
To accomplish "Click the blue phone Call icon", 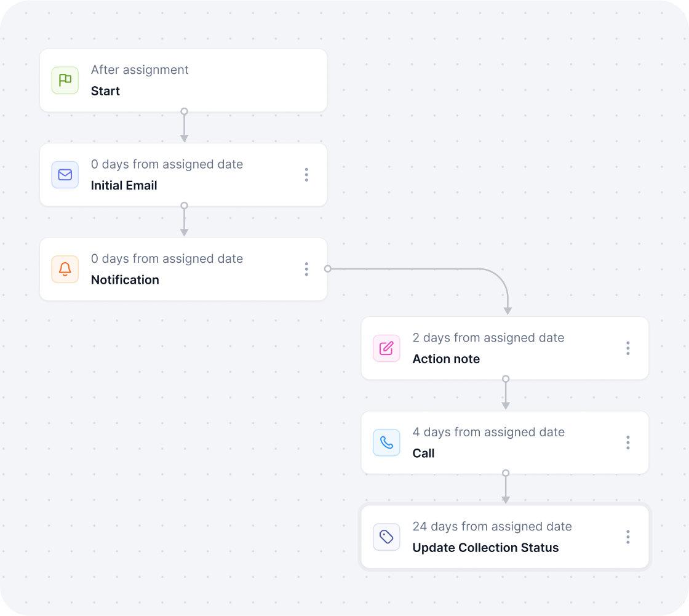I will click(x=387, y=442).
